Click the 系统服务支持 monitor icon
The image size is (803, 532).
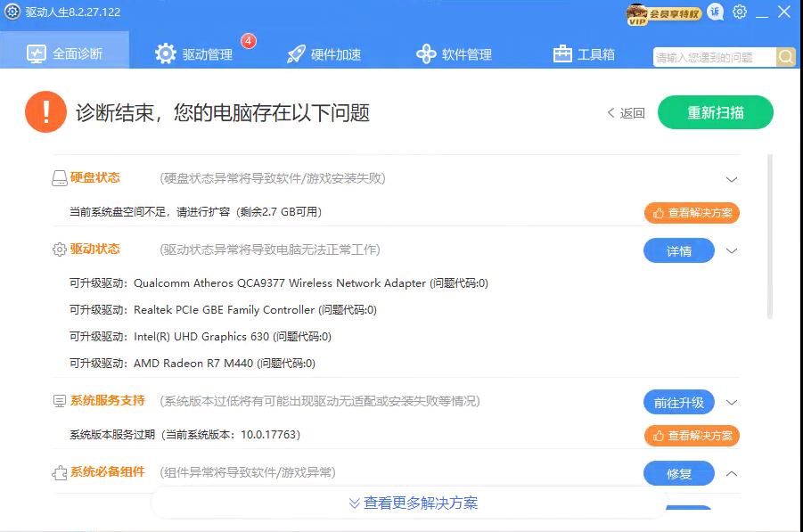(60, 401)
